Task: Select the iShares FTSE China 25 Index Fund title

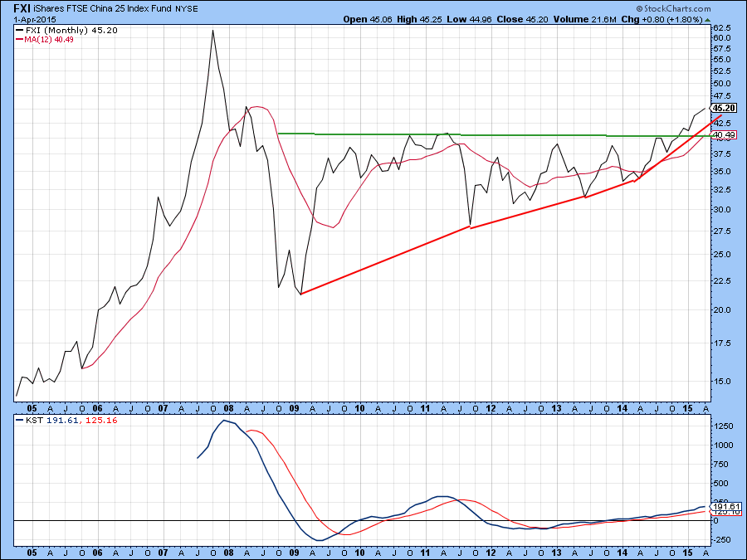Action: 102,8
